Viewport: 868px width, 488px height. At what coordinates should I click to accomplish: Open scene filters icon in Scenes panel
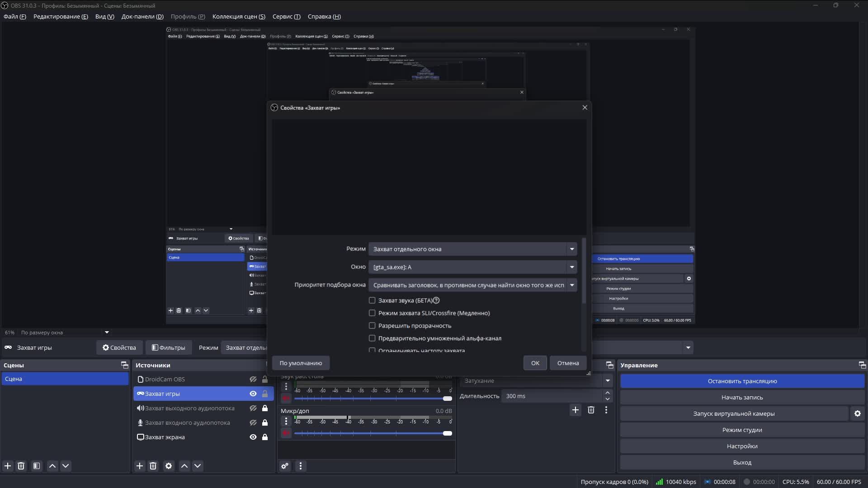[37, 466]
